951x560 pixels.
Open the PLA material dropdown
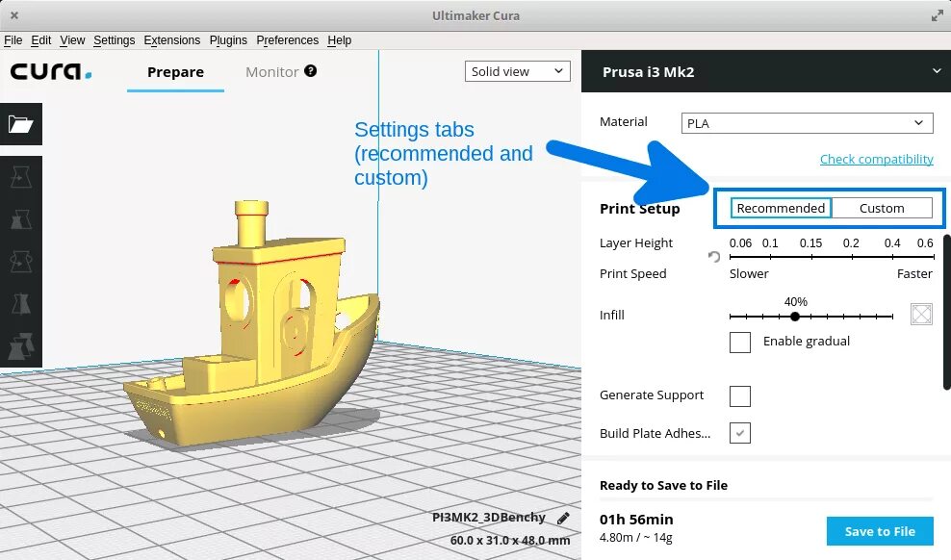[x=807, y=123]
